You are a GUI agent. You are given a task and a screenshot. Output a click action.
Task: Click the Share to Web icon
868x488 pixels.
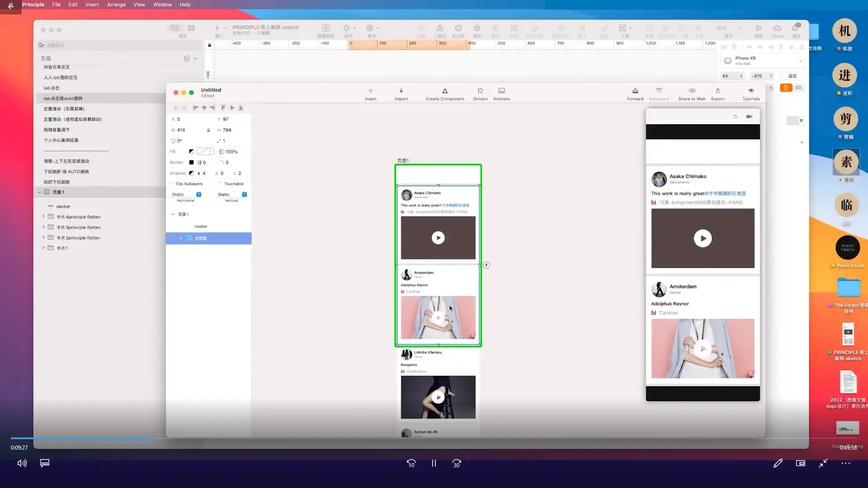(692, 91)
